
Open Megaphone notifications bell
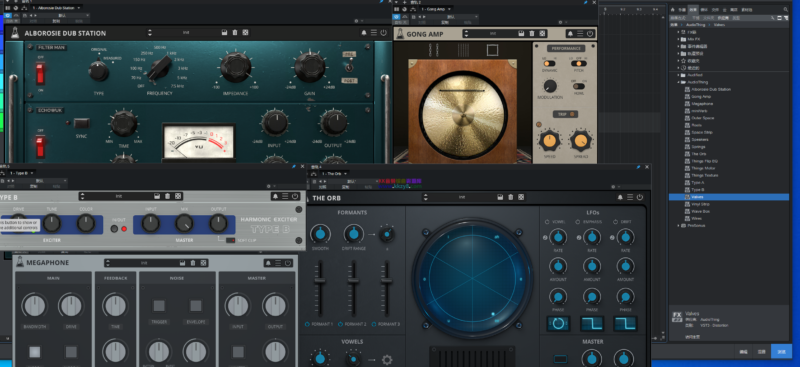(x=268, y=263)
